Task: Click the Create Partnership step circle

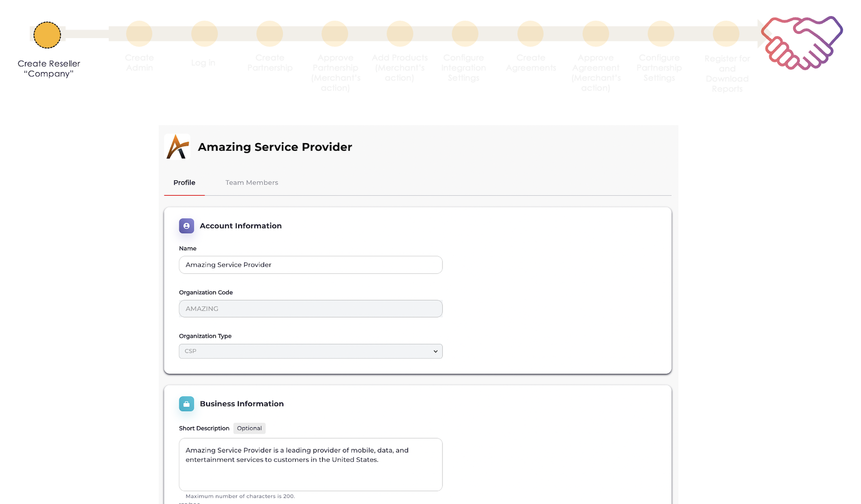Action: click(270, 34)
